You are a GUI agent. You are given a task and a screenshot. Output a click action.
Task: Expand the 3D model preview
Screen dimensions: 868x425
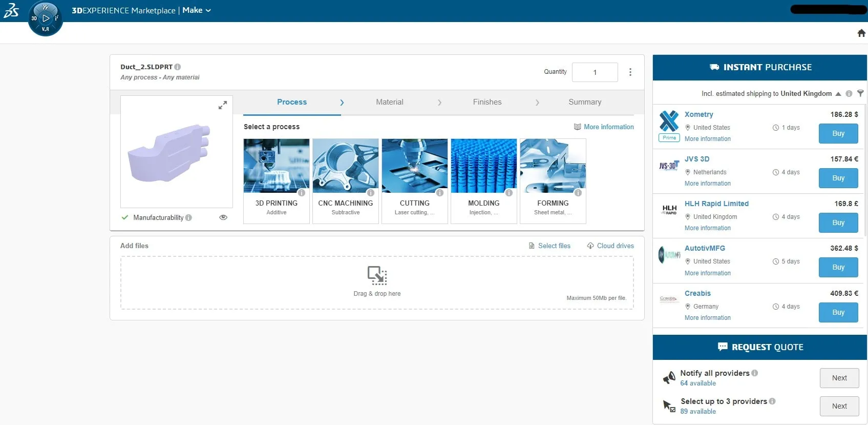[x=222, y=105]
